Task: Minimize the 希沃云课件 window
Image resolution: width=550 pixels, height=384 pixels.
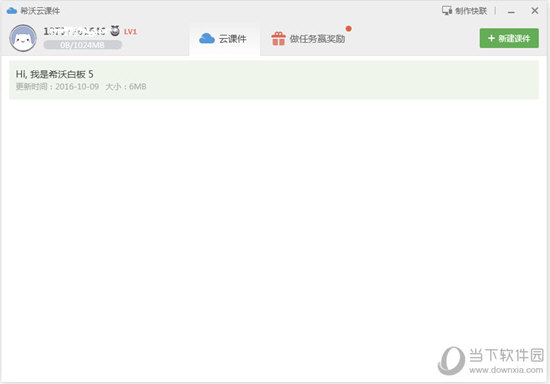Action: click(511, 12)
